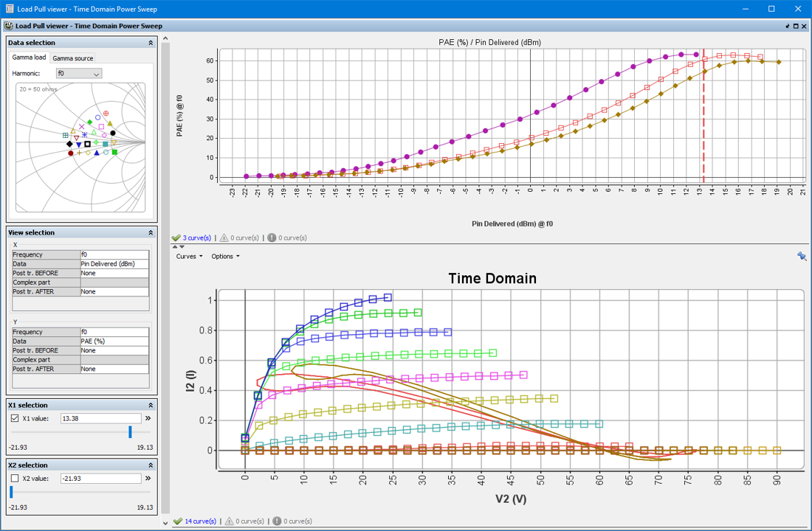
Task: Click the X Post tr. BEFORE None cell
Action: [x=114, y=274]
